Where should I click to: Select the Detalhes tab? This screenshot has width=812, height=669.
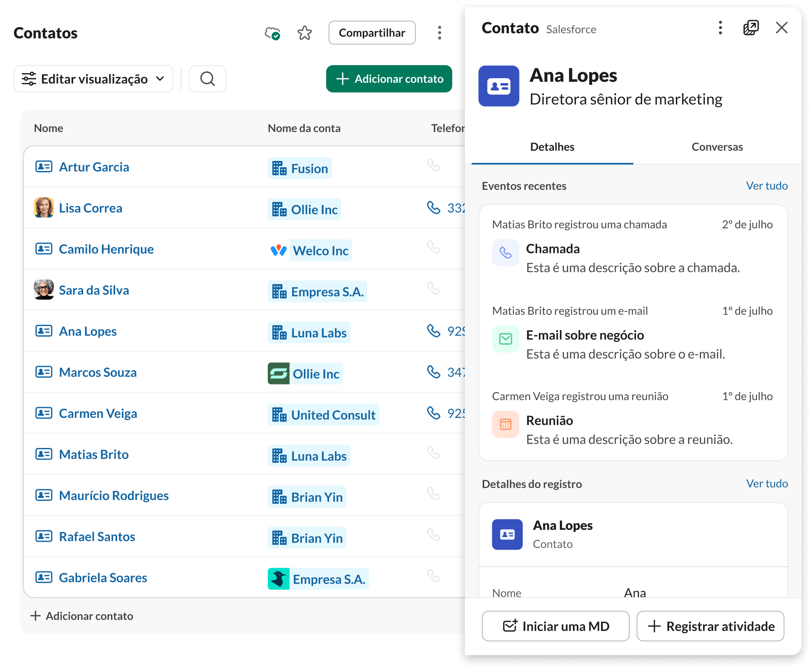click(x=552, y=147)
